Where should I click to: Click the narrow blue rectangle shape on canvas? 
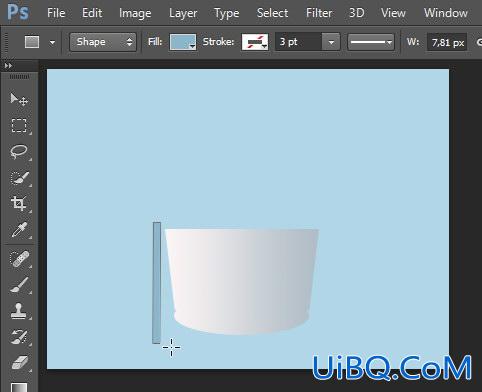tap(157, 283)
